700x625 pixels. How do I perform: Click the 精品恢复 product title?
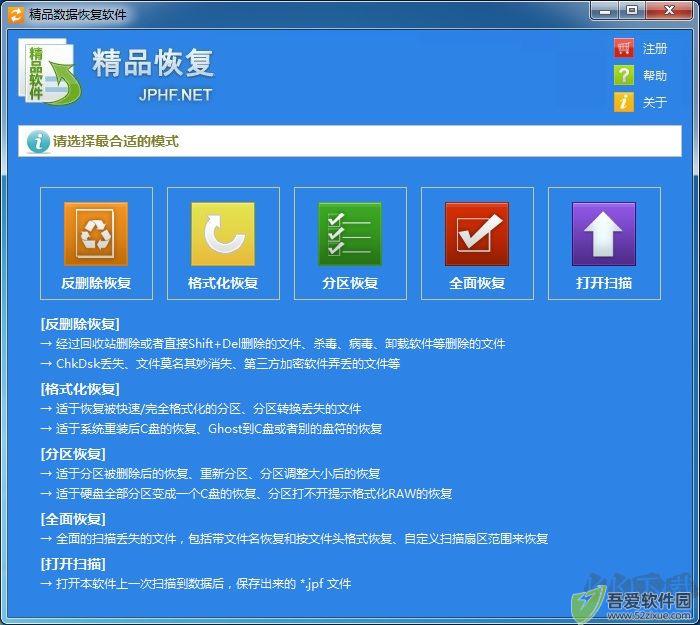coord(153,62)
